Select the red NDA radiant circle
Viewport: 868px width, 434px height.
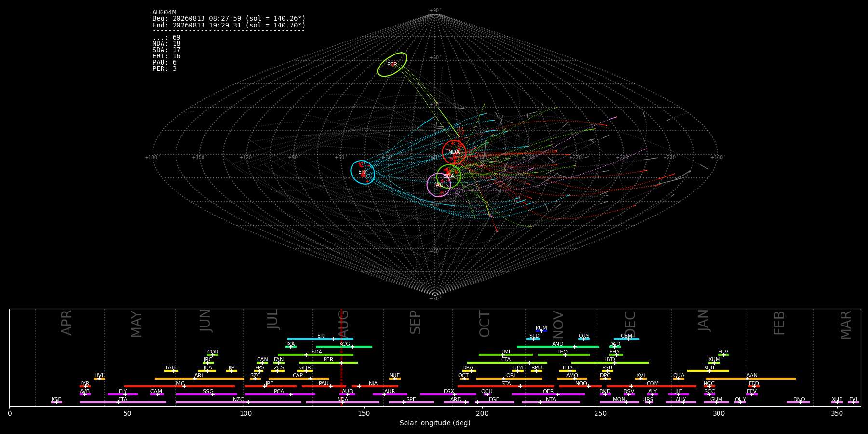click(454, 152)
